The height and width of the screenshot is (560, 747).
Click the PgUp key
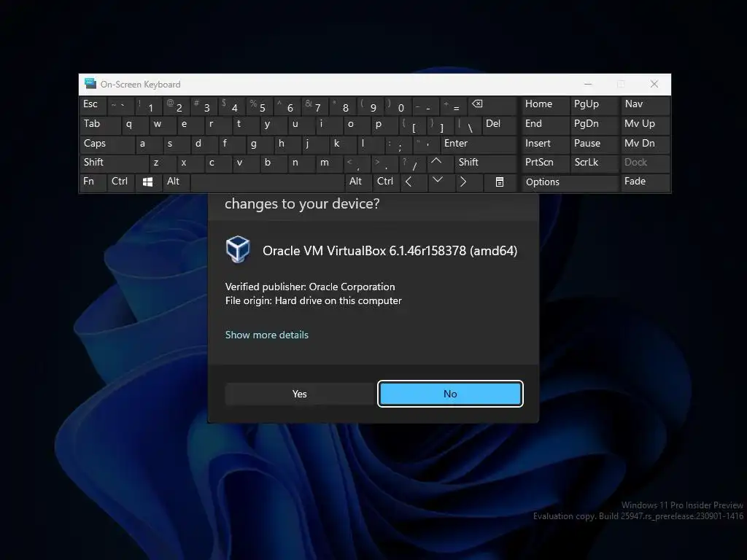[x=594, y=105]
